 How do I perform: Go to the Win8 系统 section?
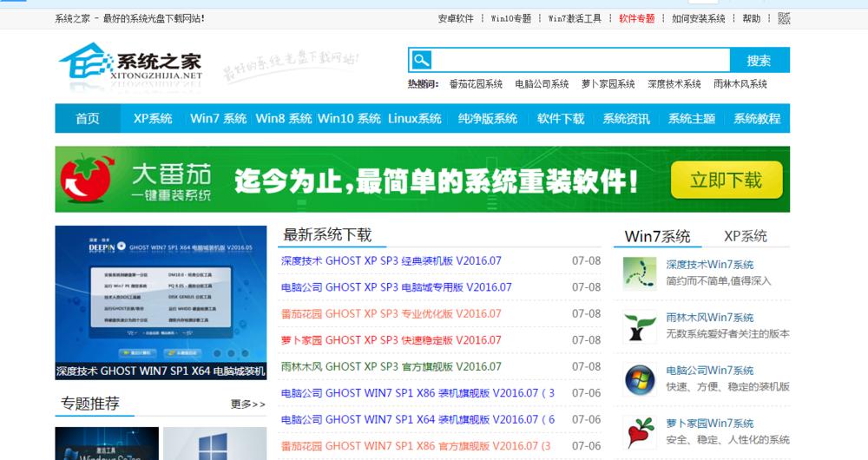coord(284,118)
